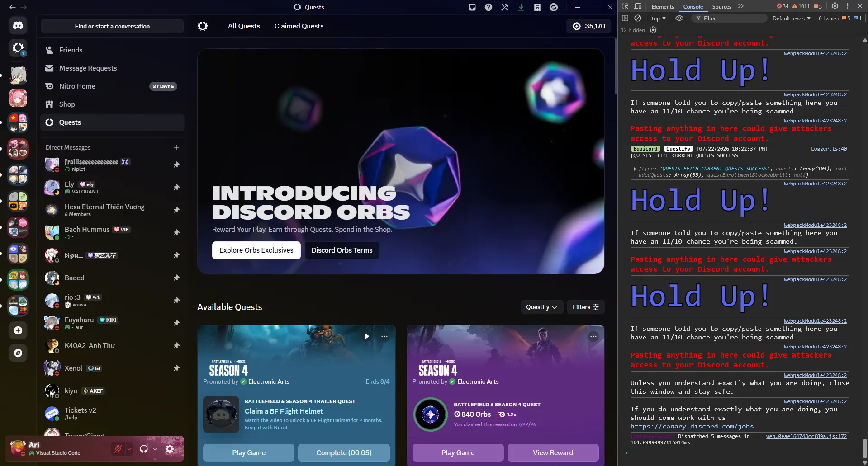Click Play Game on the purple quest card
Screen dimensions: 868x466
point(458,452)
